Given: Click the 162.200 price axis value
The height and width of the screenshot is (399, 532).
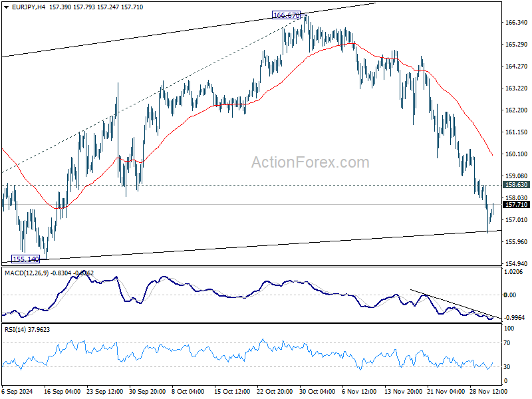Looking at the screenshot, I should tap(516, 110).
